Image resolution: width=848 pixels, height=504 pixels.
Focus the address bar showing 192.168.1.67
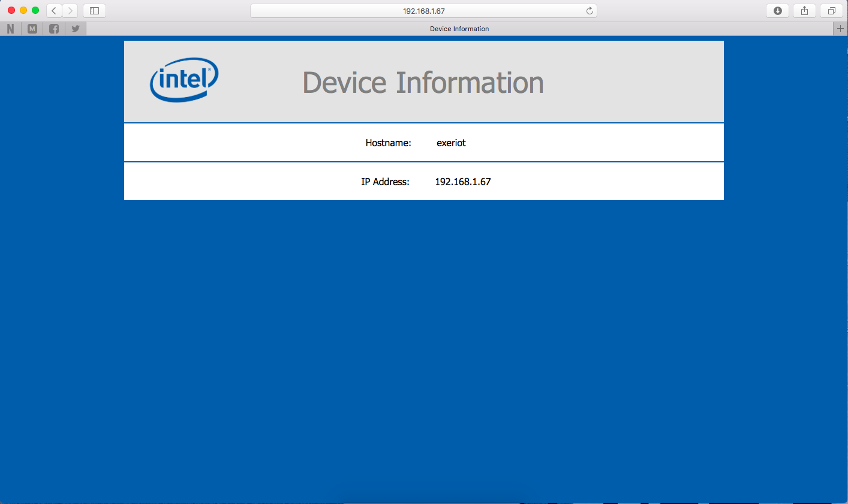tap(423, 11)
